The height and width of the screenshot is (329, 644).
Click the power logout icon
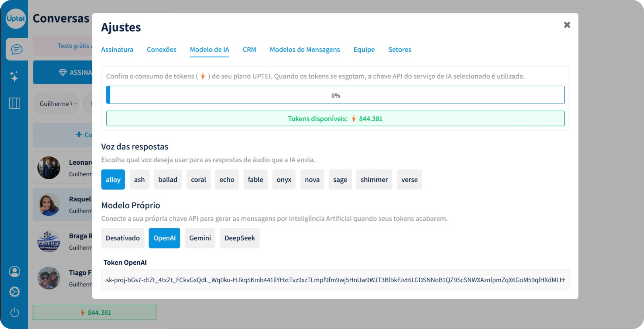click(14, 312)
